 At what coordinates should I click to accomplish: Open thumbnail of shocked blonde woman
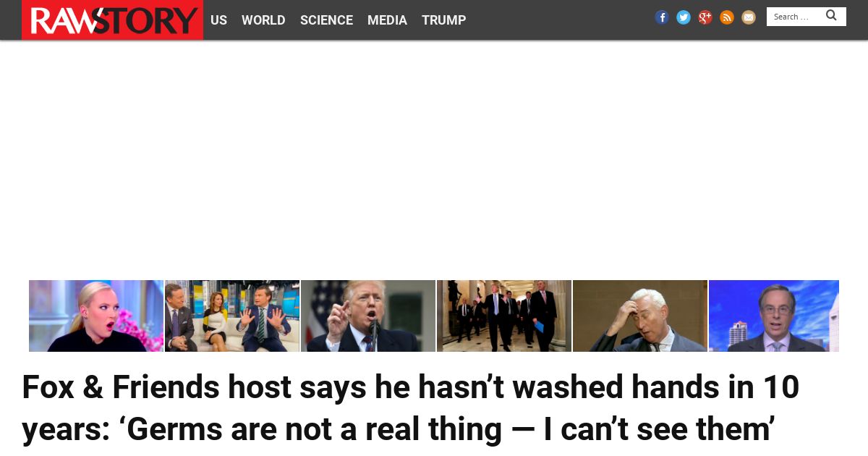(96, 316)
